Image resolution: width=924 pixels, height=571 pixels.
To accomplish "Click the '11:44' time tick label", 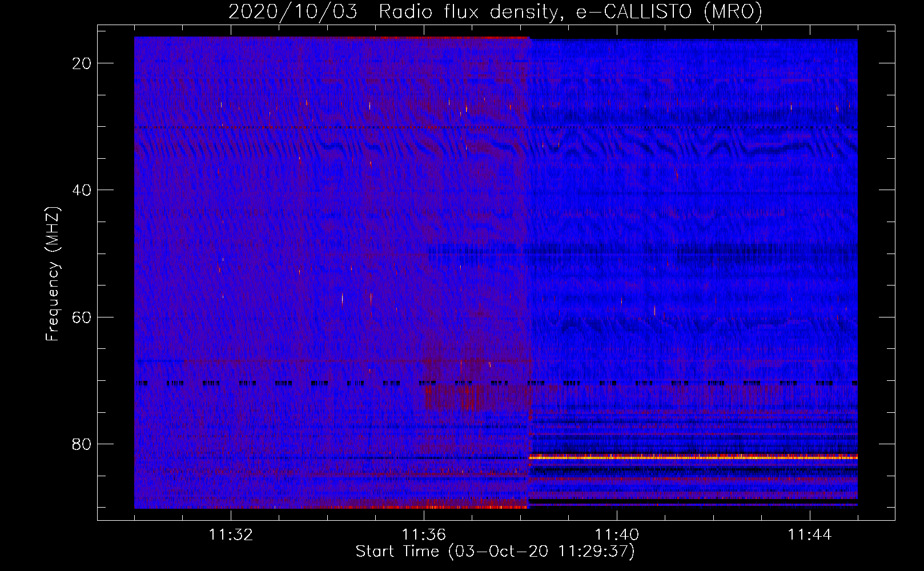I will coord(810,535).
